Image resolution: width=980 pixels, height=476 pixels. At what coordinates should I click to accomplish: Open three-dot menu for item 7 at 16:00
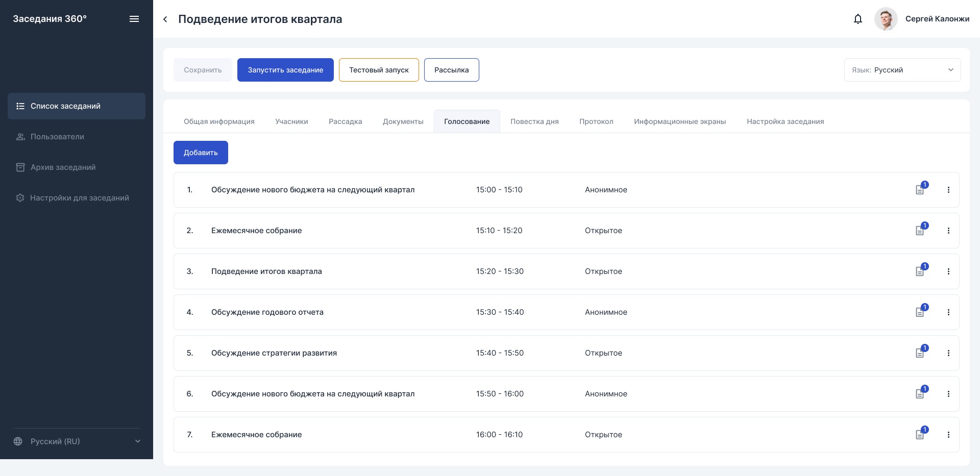(948, 435)
